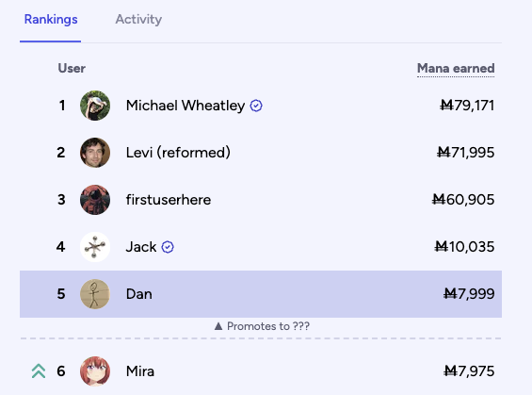Click the Mana earned column header
532x395 pixels.
(x=456, y=68)
